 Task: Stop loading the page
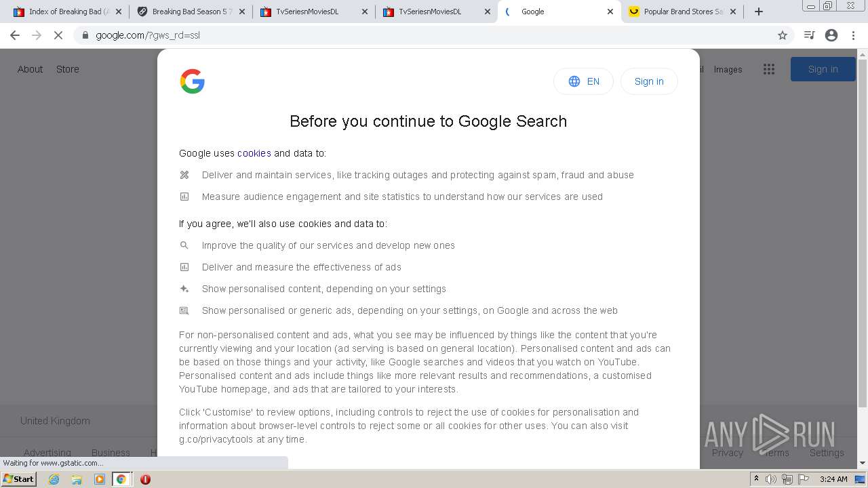click(x=58, y=35)
